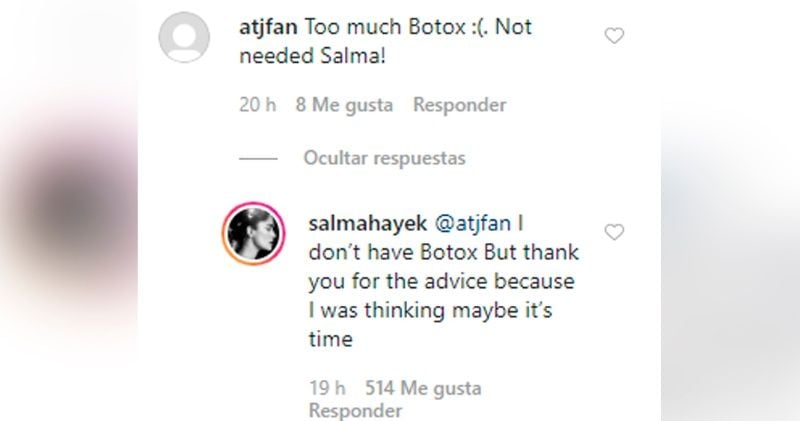Like atjfan's comment with the heart icon
The height and width of the screenshot is (421, 800).
coord(614,36)
